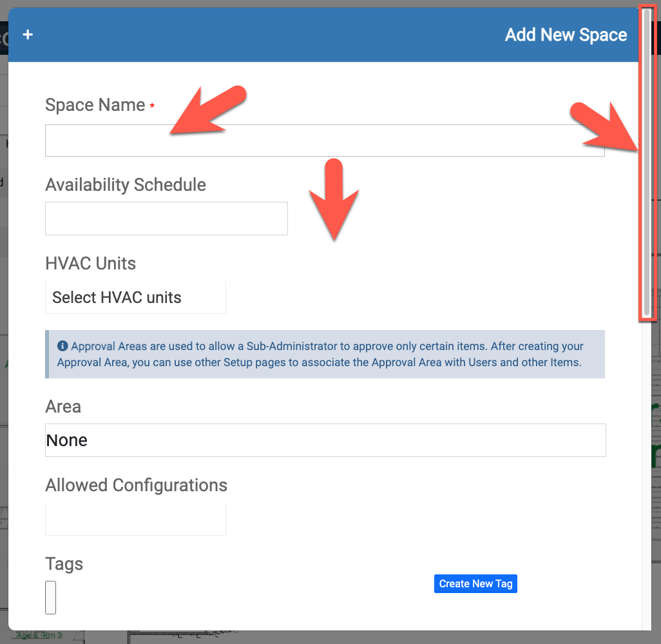Click the Tags label

pos(64,564)
